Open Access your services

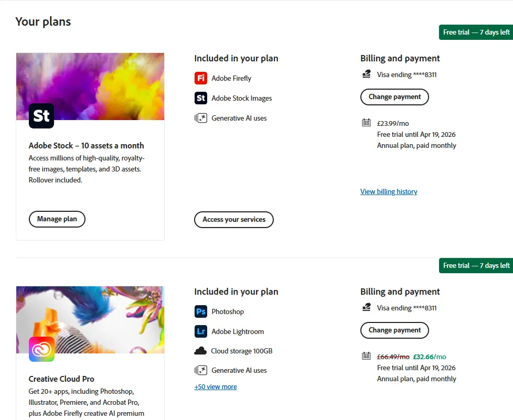tap(234, 220)
